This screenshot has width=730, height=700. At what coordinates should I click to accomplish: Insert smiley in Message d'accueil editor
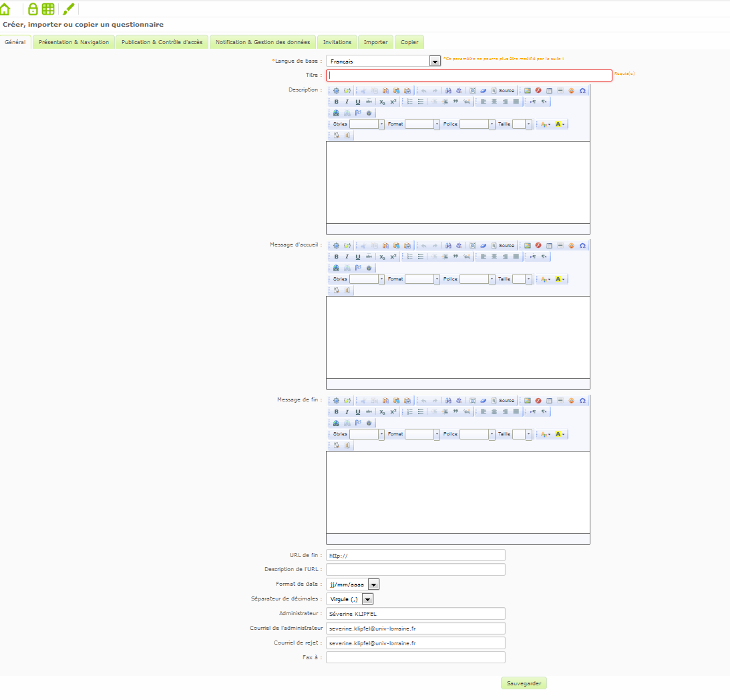tap(571, 245)
